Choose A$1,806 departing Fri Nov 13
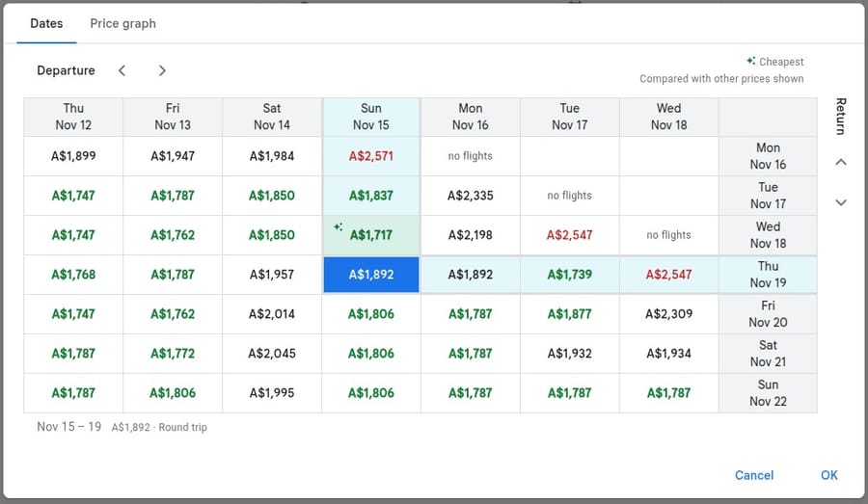Viewport: 868px width, 504px height. point(173,393)
